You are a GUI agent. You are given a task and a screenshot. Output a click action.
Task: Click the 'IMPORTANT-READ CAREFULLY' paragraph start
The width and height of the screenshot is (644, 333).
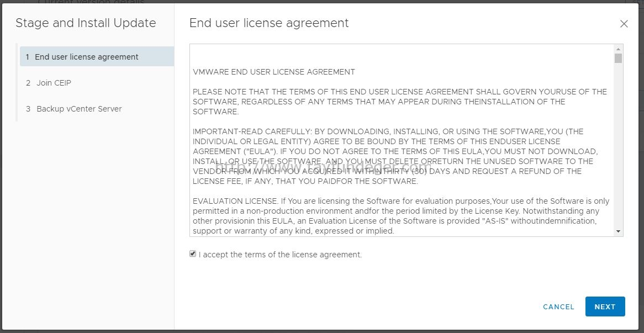tap(252, 131)
